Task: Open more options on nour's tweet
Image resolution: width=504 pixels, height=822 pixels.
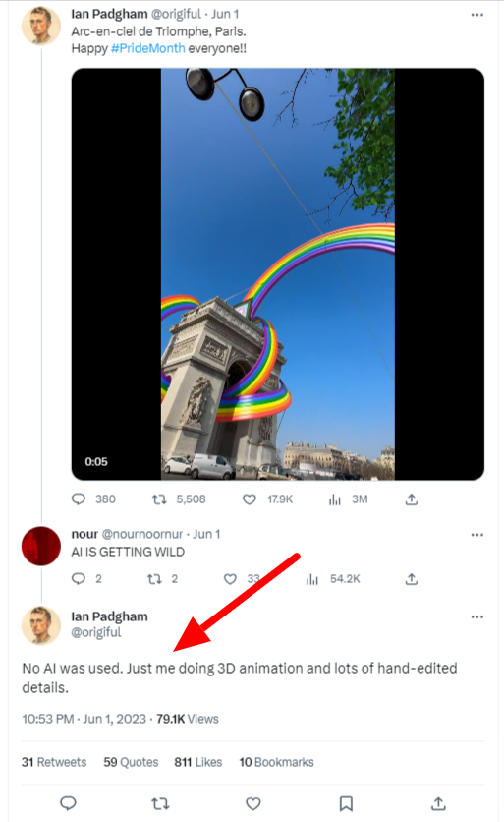Action: tap(477, 535)
